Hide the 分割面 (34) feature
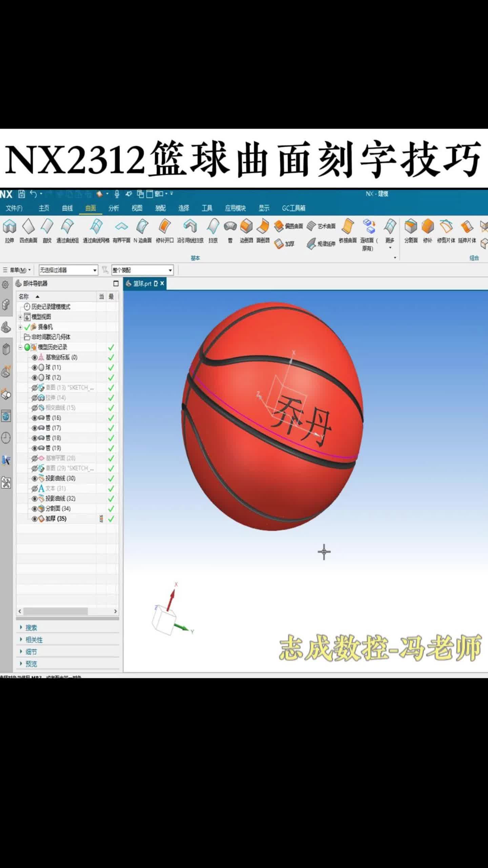Image resolution: width=488 pixels, height=868 pixels. (35, 509)
